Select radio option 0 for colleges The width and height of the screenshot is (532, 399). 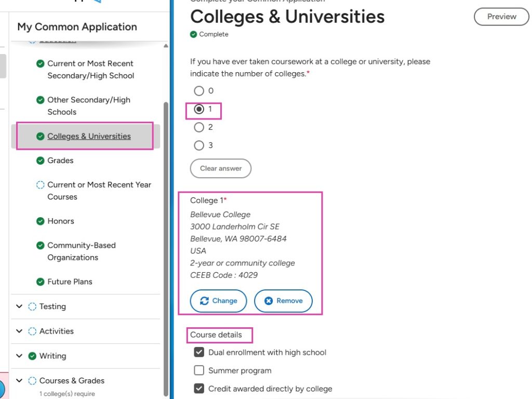coord(199,91)
